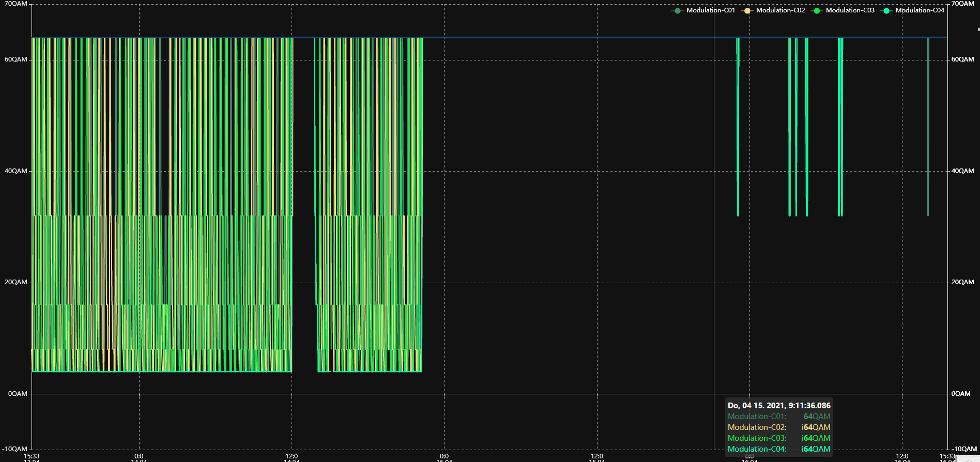Click the 60QAM label on right axis

[962, 59]
